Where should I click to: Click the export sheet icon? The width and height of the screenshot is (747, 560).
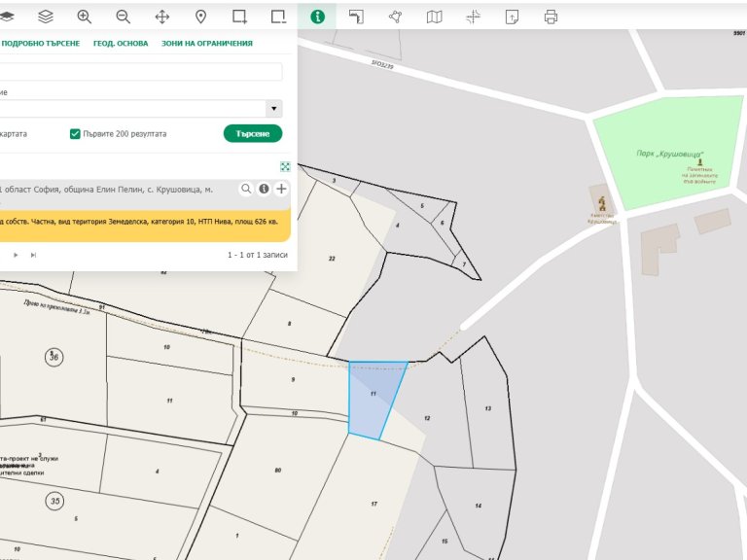coord(513,17)
